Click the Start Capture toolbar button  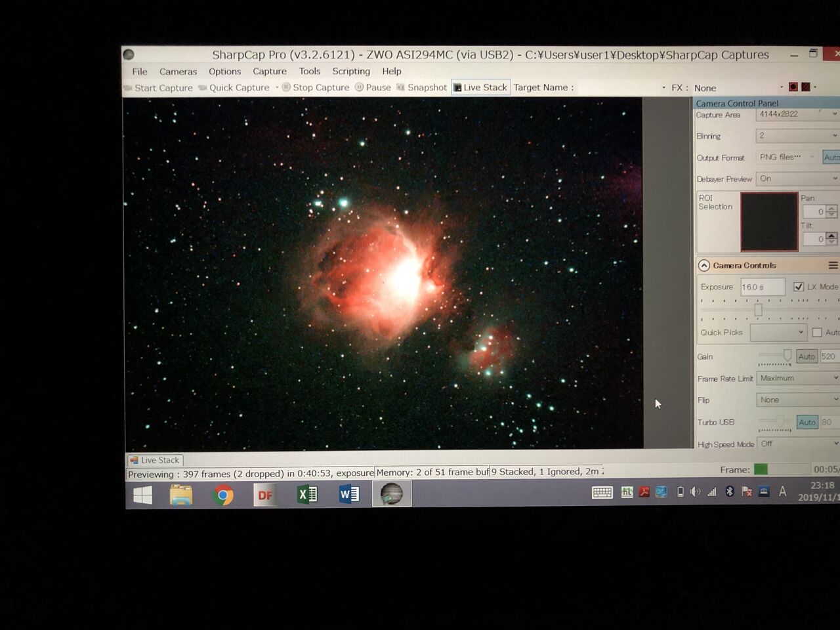[158, 88]
